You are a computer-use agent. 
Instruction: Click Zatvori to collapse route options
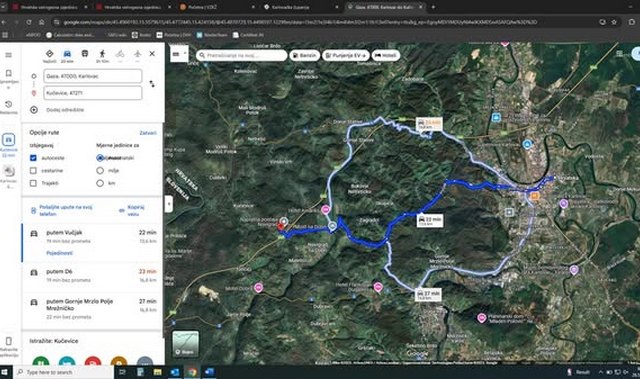[x=148, y=133]
